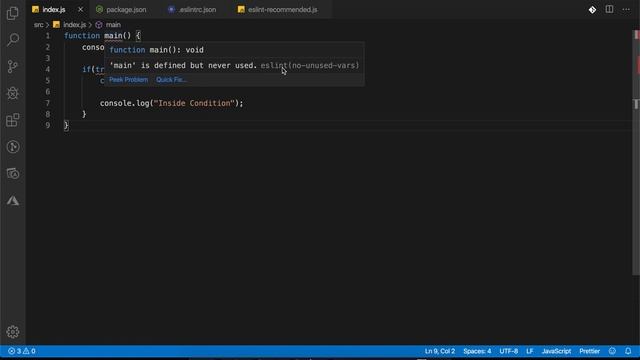Select the JavaScript language mode
This screenshot has height=360, width=640.
556,351
